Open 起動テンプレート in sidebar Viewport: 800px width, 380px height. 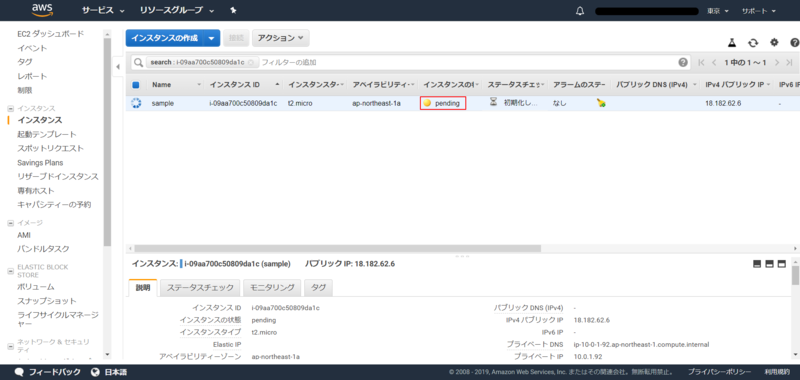[x=46, y=134]
